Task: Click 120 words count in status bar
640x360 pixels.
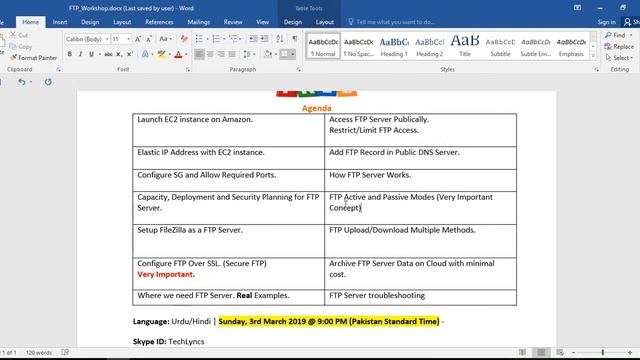Action: click(39, 352)
